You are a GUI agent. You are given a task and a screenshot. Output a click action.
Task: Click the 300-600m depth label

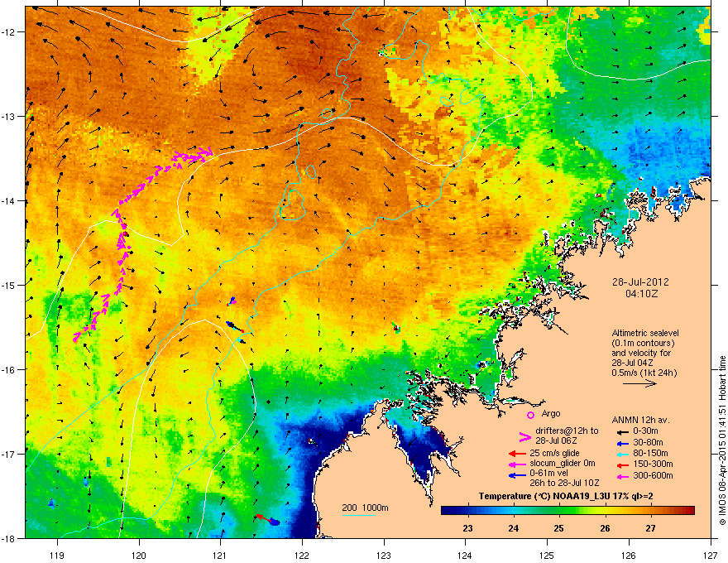coord(653,476)
